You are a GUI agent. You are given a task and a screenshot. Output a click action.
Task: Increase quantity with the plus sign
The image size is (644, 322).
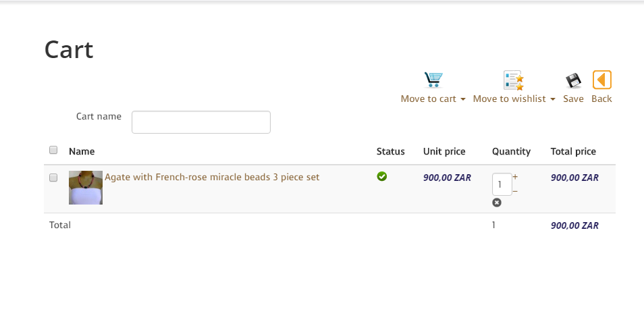click(515, 177)
